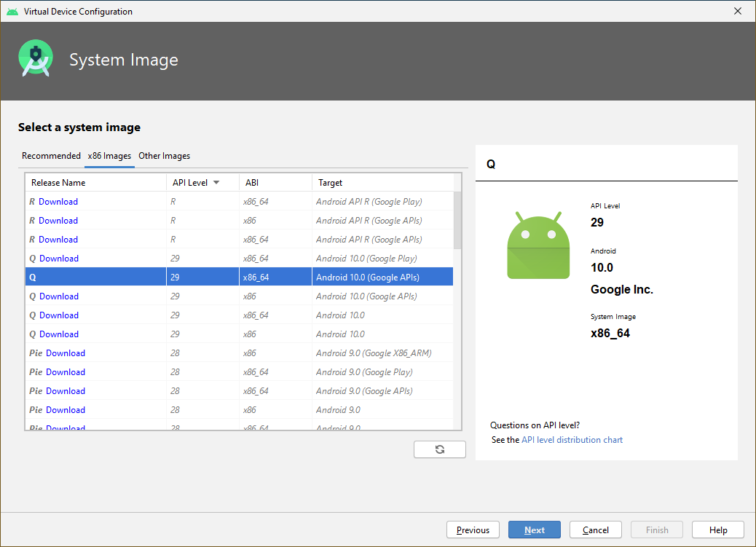Sort by API Level column arrow
Image resolution: width=756 pixels, height=547 pixels.
pyautogui.click(x=216, y=182)
